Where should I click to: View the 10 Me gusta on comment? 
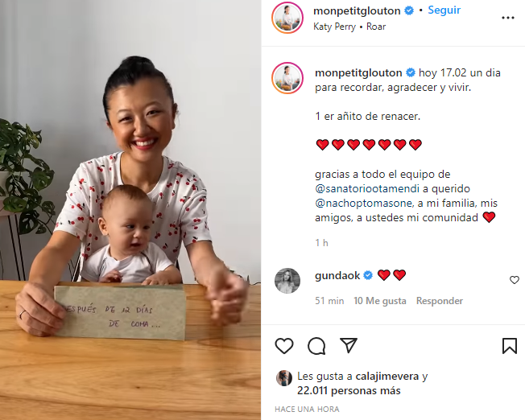coord(380,301)
